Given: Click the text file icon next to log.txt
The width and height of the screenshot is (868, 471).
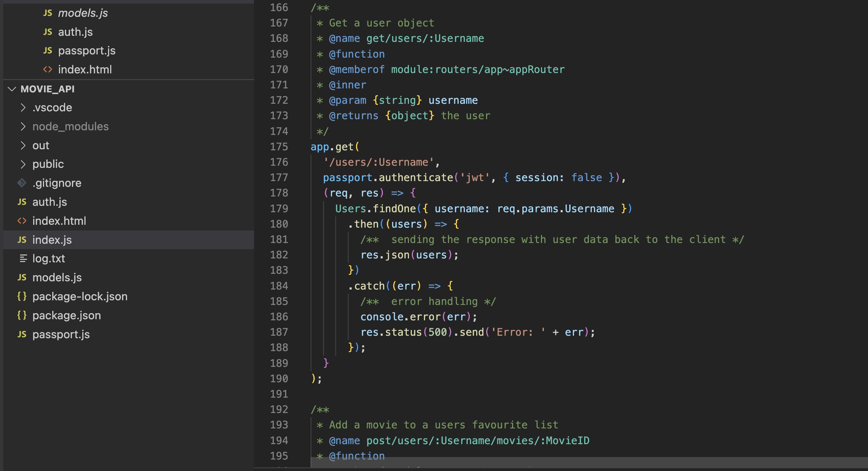Looking at the screenshot, I should tap(23, 258).
